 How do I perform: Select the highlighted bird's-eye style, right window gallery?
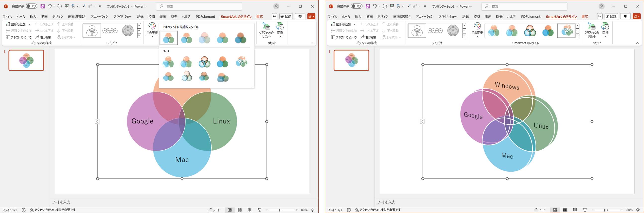(566, 31)
